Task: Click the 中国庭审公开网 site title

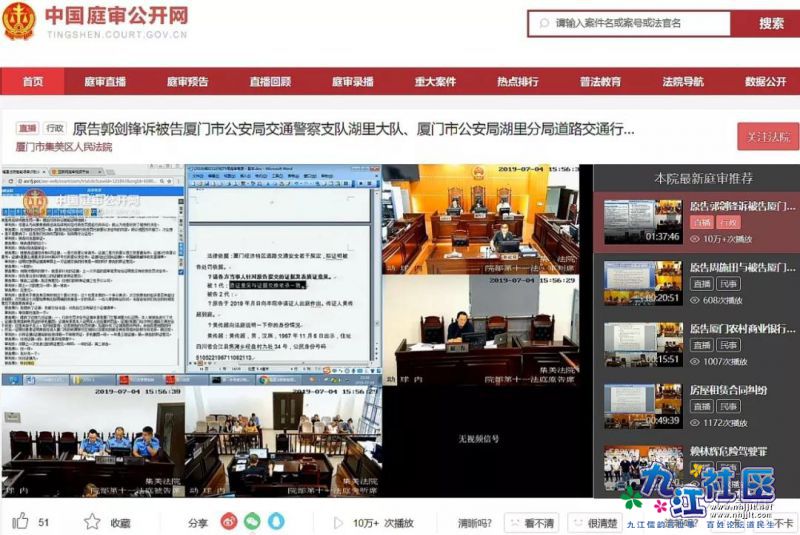Action: point(117,16)
